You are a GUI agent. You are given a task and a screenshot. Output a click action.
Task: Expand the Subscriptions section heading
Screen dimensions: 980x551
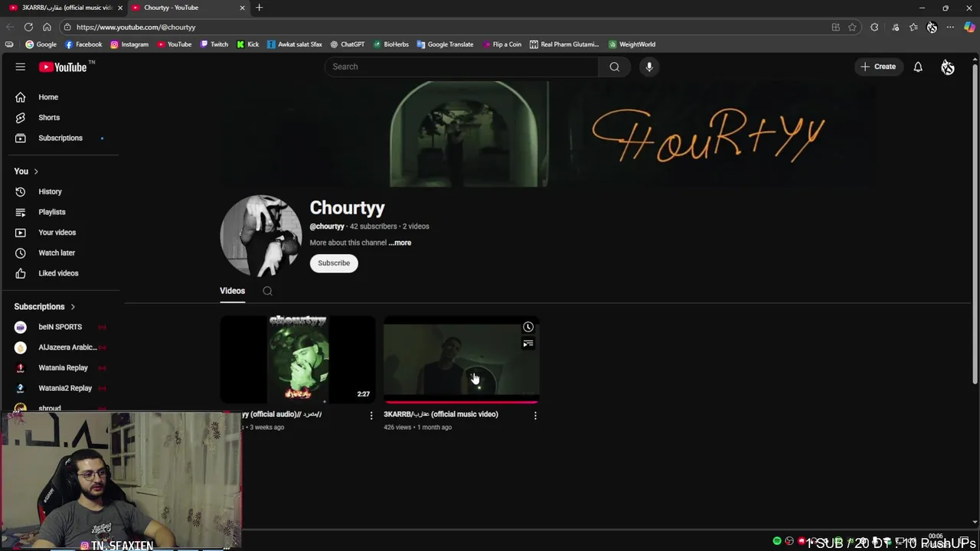pos(44,307)
